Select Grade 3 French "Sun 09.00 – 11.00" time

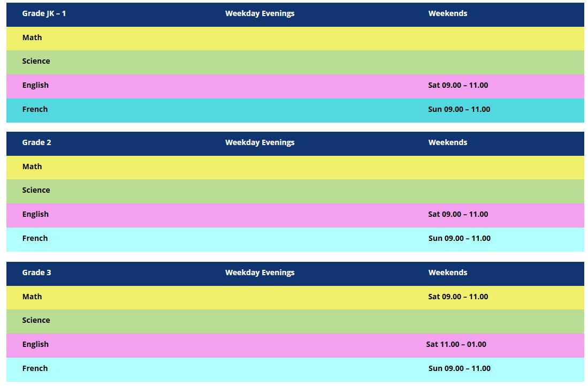click(459, 368)
